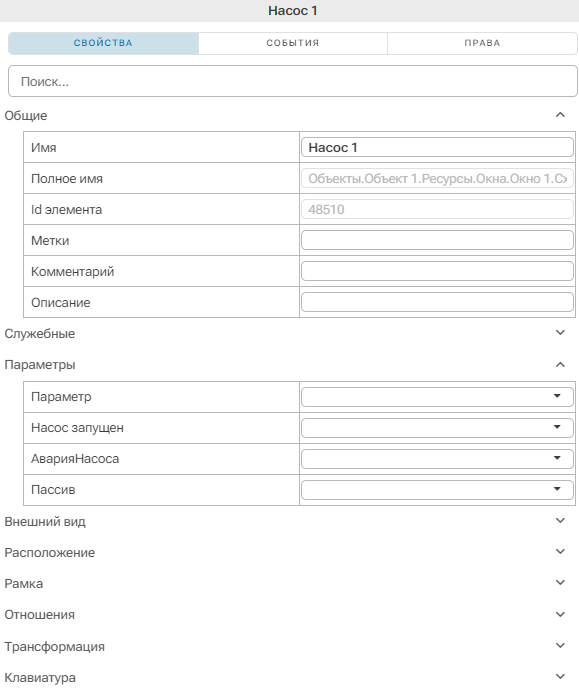Click the Метки input field
Screen dimensions: 579x689
437,240
